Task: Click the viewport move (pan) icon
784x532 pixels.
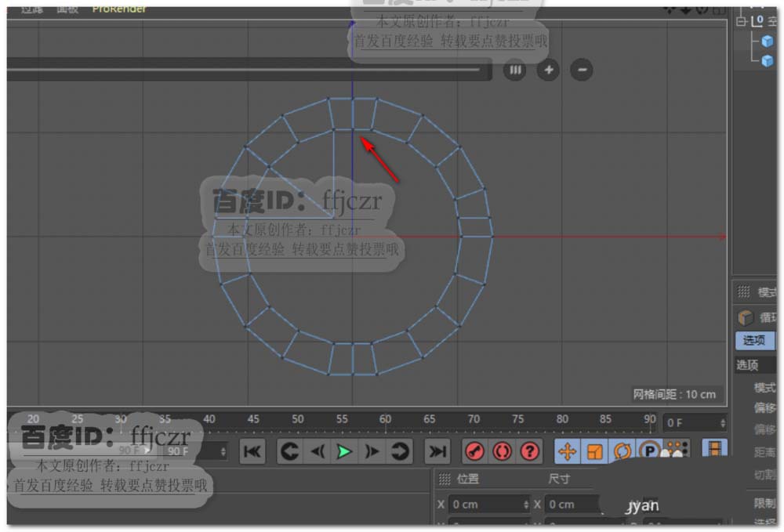Action: [x=670, y=9]
